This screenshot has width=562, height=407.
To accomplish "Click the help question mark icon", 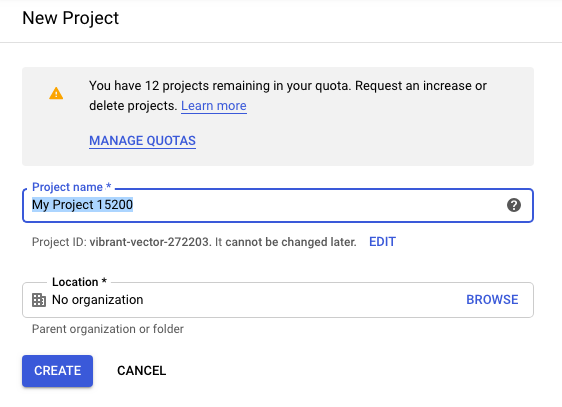I will tap(514, 205).
